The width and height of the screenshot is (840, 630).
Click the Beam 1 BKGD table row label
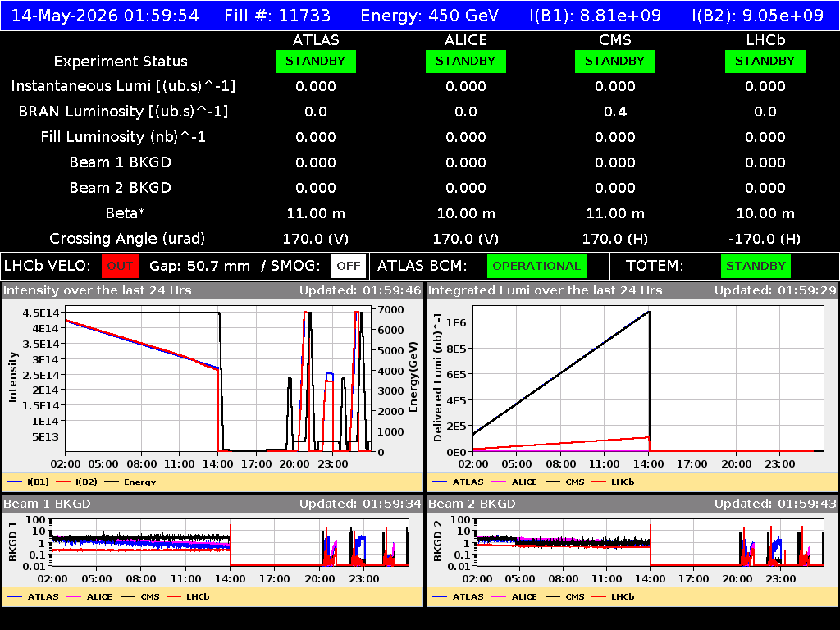coord(121,162)
